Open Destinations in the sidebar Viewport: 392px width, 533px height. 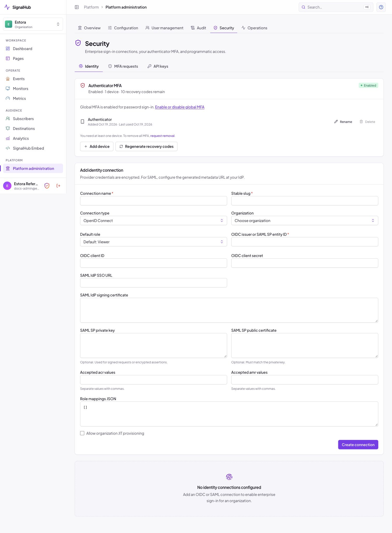pos(33,129)
